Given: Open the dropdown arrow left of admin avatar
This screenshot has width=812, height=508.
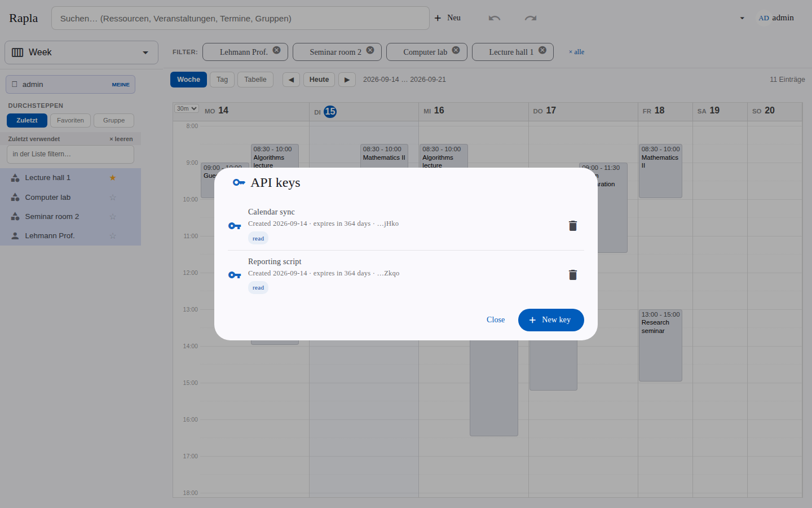Looking at the screenshot, I should 742,18.
